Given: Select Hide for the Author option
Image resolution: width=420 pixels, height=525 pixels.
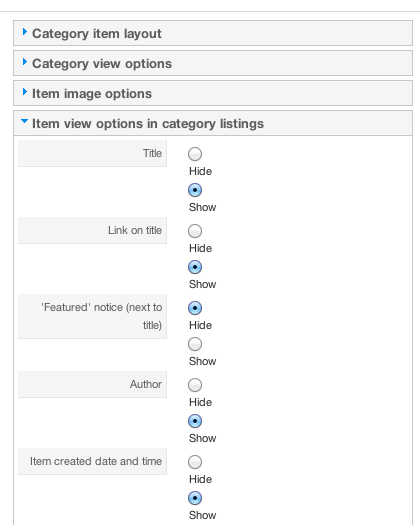Looking at the screenshot, I should pyautogui.click(x=195, y=385).
